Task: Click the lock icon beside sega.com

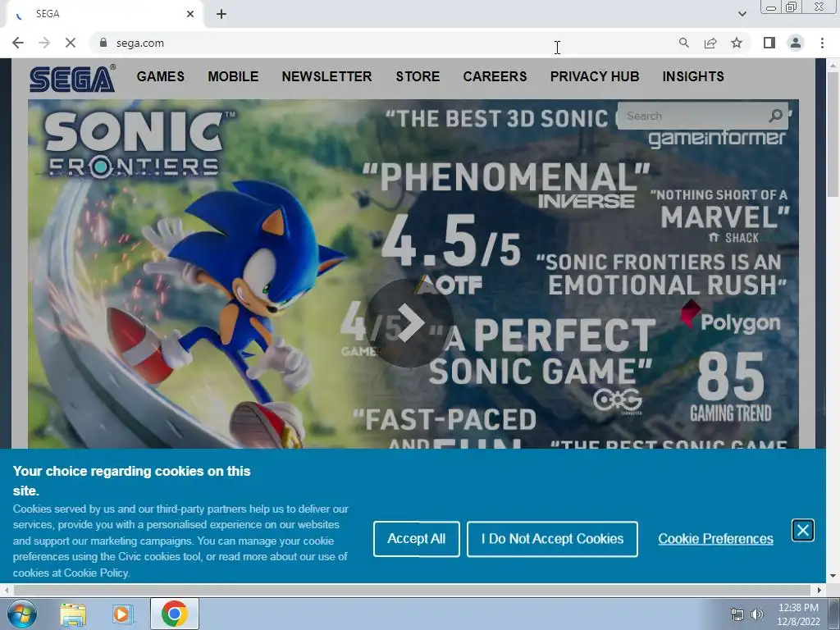Action: pyautogui.click(x=103, y=43)
